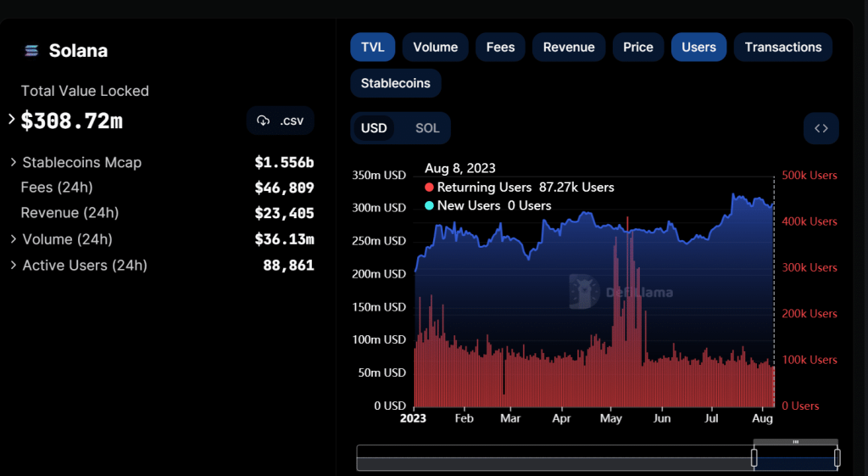Download the data as .csv

point(281,120)
